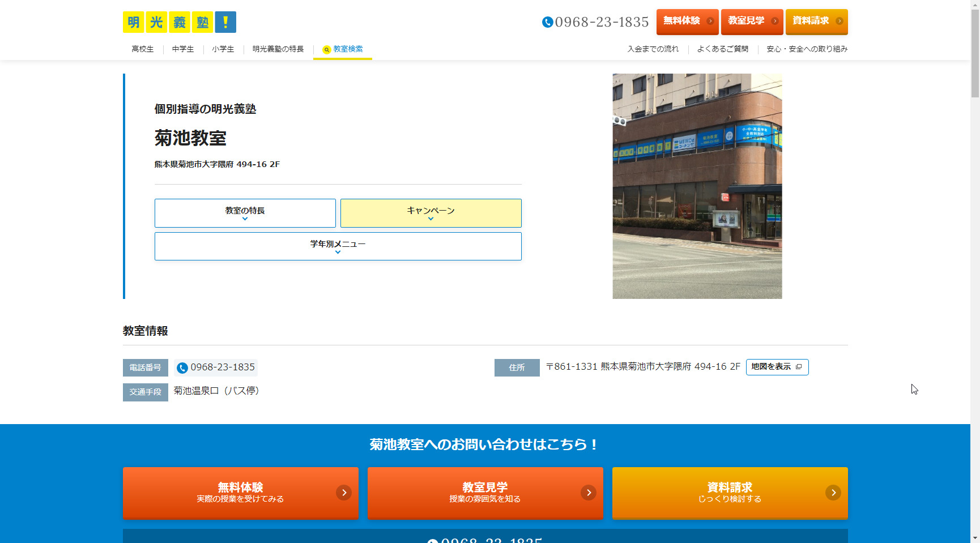Expand the 教室の特長 section button
Viewport: 980px width, 543px height.
[245, 213]
